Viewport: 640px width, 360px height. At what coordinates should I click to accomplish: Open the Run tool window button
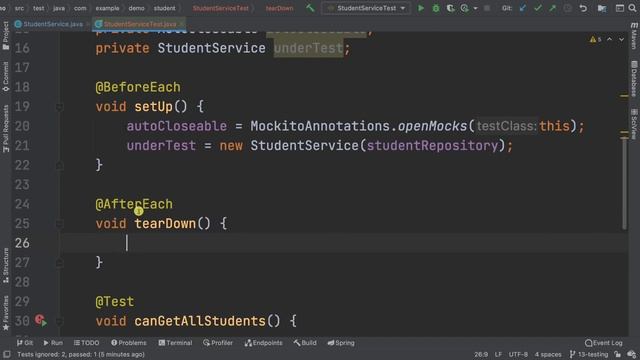pyautogui.click(x=53, y=343)
